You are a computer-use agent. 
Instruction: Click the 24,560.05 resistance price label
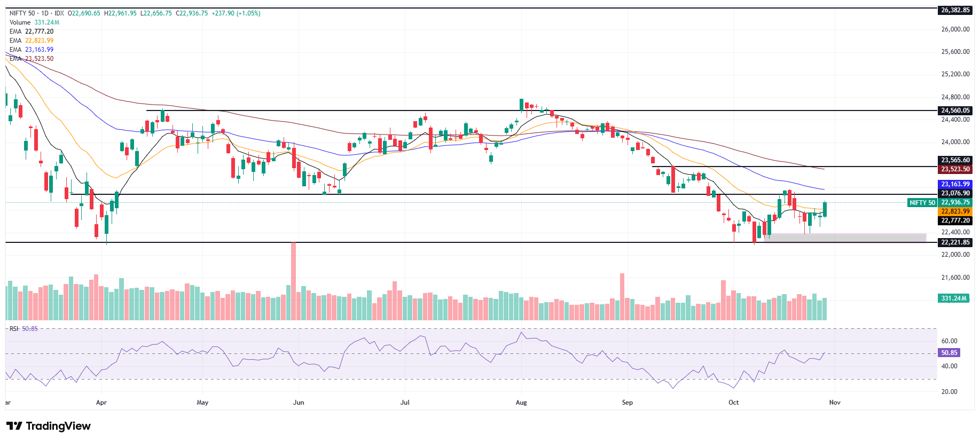click(x=955, y=111)
